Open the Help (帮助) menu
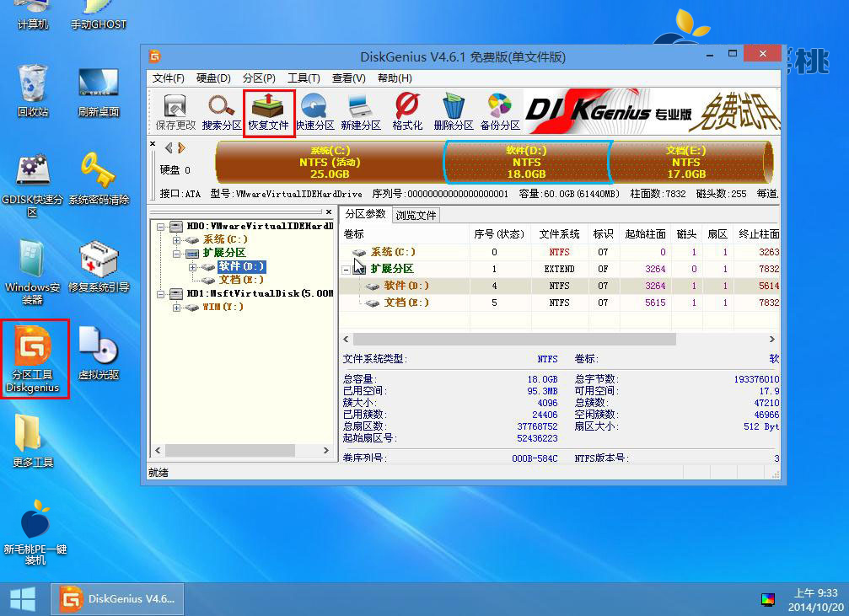The image size is (849, 616). click(x=395, y=78)
